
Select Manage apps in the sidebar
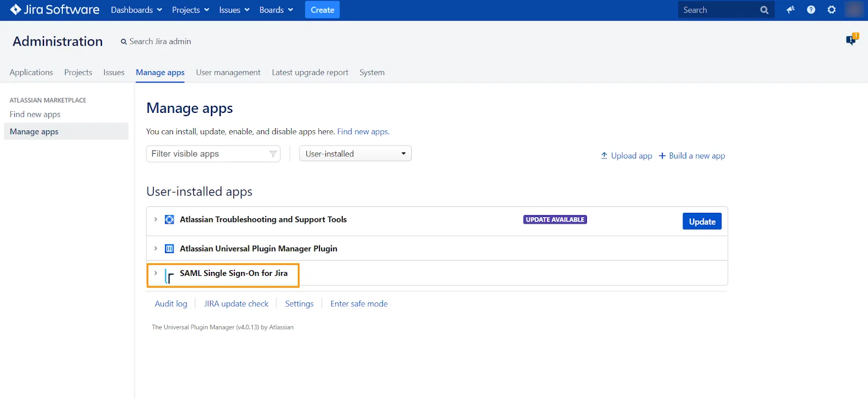pyautogui.click(x=66, y=131)
